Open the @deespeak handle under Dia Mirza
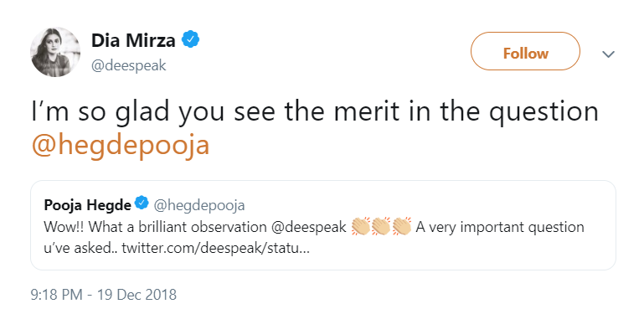 pyautogui.click(x=129, y=66)
